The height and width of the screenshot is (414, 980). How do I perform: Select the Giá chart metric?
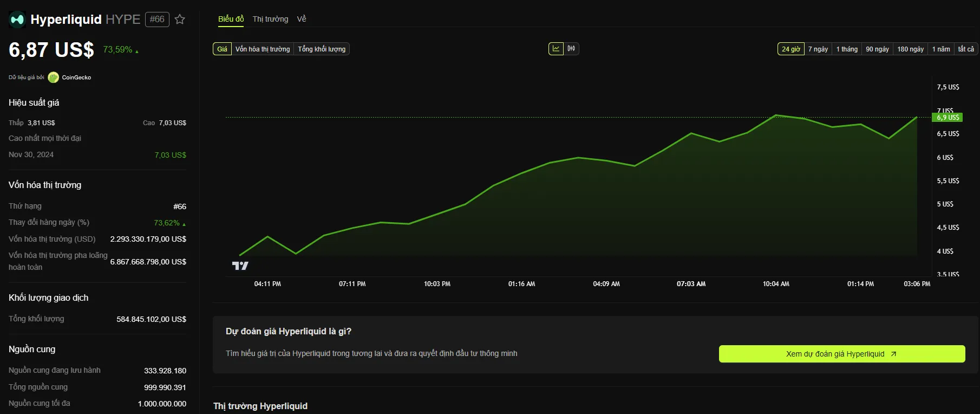pyautogui.click(x=222, y=49)
